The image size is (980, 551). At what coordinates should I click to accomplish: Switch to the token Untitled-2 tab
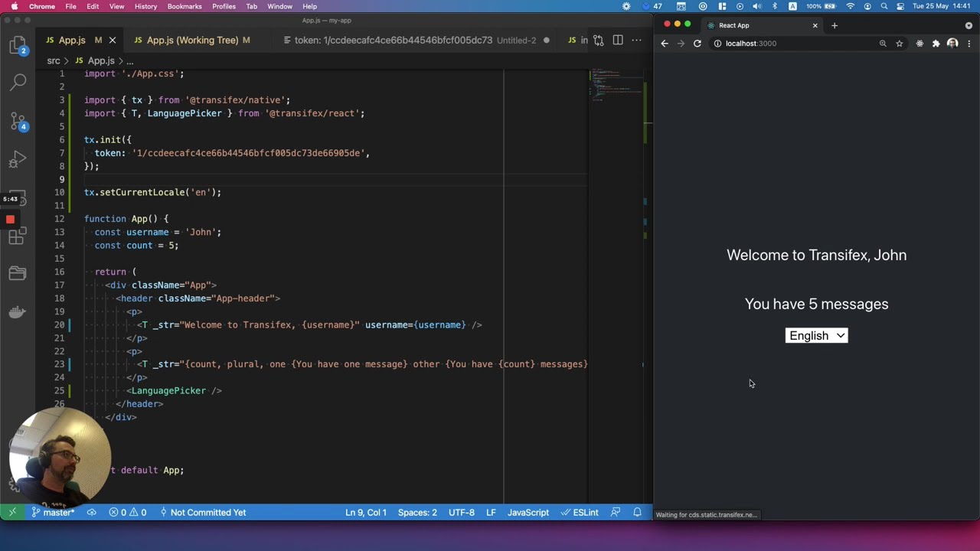click(x=416, y=40)
